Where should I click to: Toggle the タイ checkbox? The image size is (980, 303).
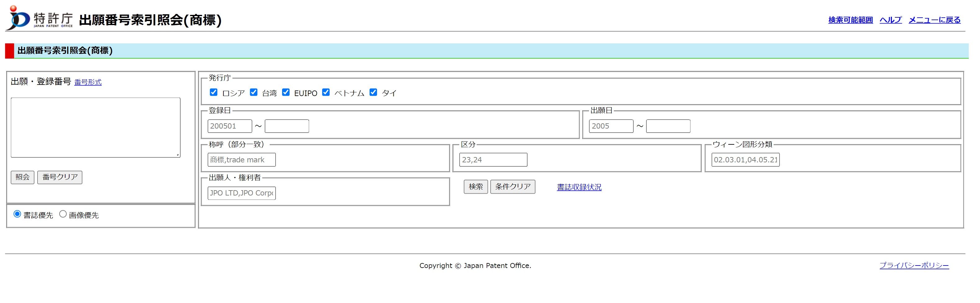click(373, 92)
